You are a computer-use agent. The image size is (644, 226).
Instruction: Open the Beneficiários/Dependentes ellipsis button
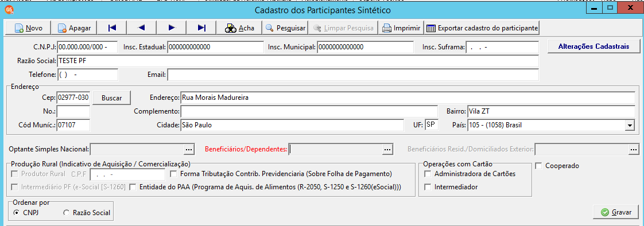(387, 150)
